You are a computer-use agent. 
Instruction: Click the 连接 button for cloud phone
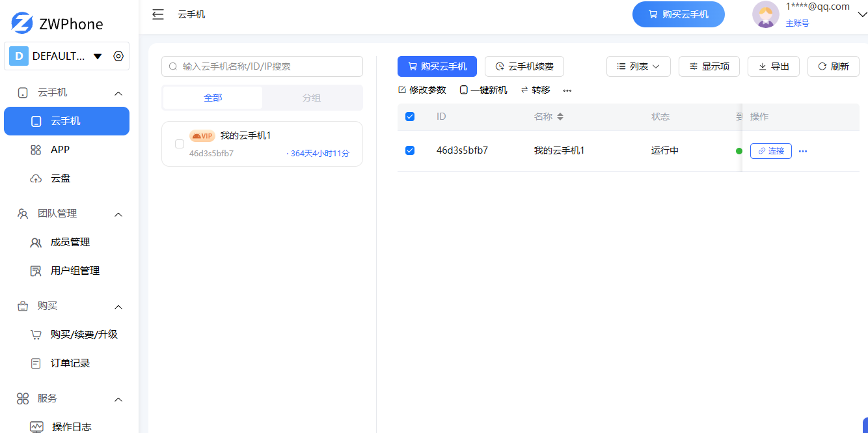[x=770, y=151]
